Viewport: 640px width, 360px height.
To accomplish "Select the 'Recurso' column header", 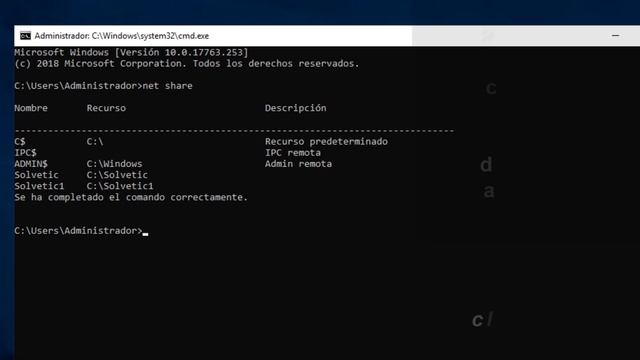I will [x=106, y=108].
